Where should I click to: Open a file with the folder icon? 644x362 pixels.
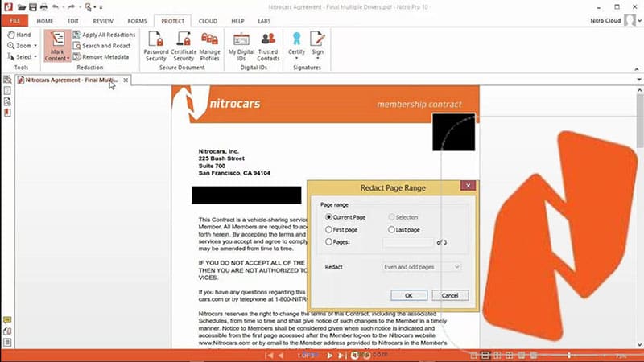pos(22,7)
